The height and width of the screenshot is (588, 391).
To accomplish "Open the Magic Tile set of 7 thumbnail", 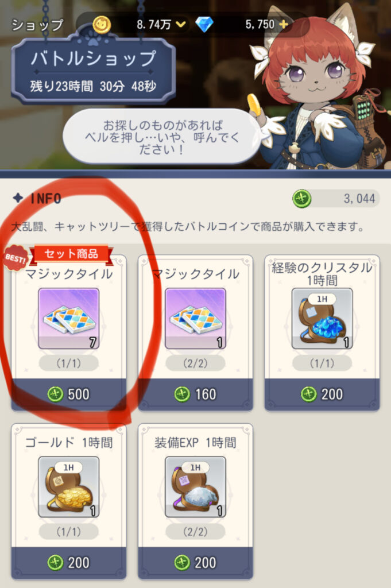I will coord(68,318).
